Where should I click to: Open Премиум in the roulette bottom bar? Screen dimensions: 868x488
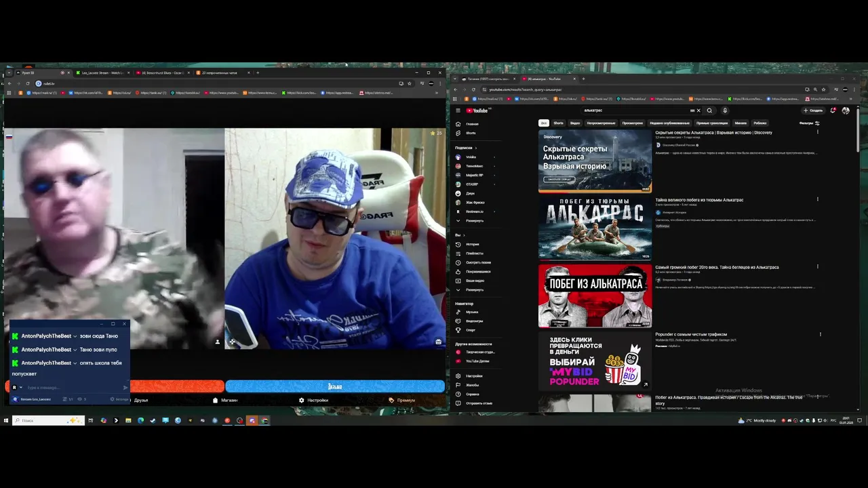point(402,401)
